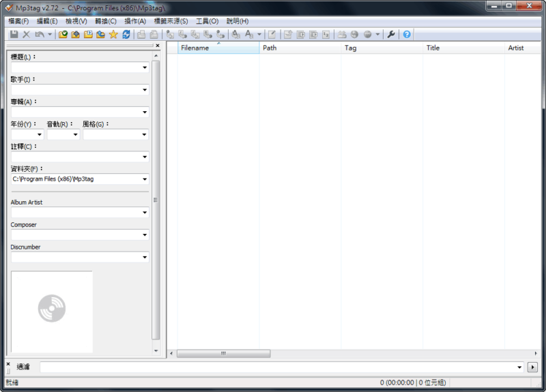Expand the 資料夾(F) directory dropdown

[145, 179]
